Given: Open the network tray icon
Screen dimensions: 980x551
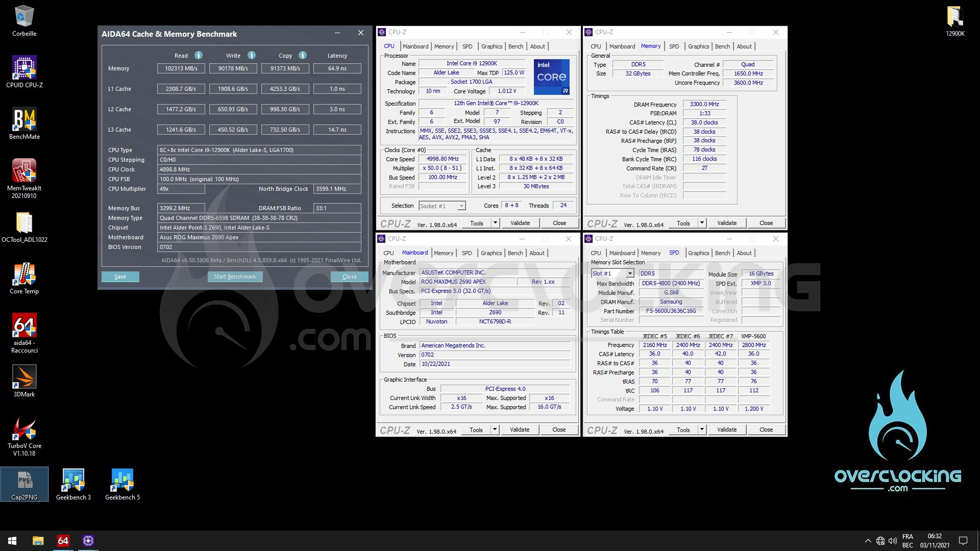Looking at the screenshot, I should pyautogui.click(x=880, y=541).
